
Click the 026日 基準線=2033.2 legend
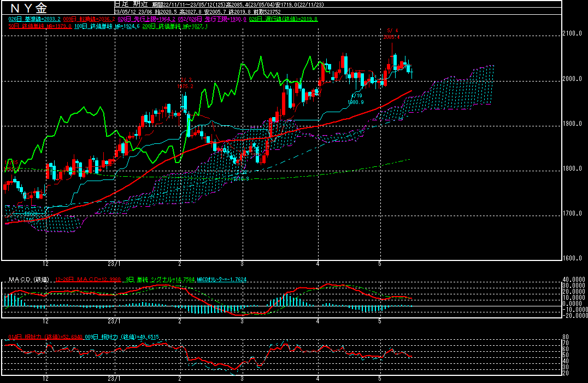coord(34,19)
